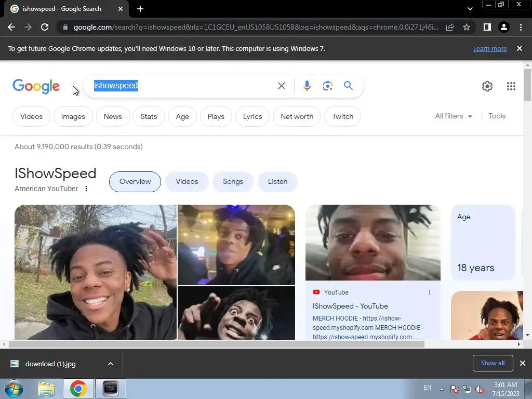
Task: Open the red-shirt photo thumbnail
Action: pos(487,315)
